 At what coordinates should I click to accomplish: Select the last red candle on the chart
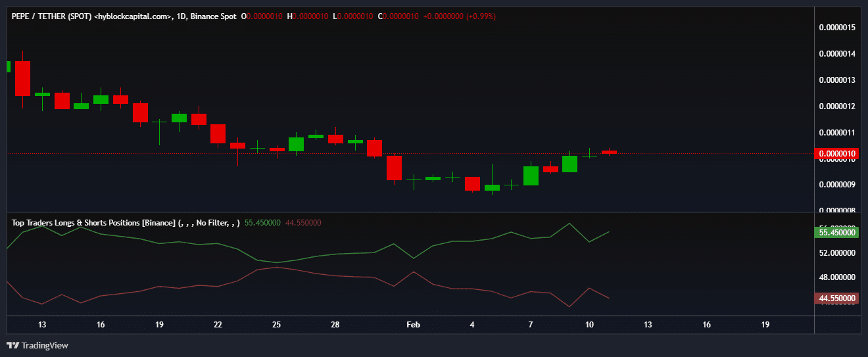pyautogui.click(x=610, y=152)
